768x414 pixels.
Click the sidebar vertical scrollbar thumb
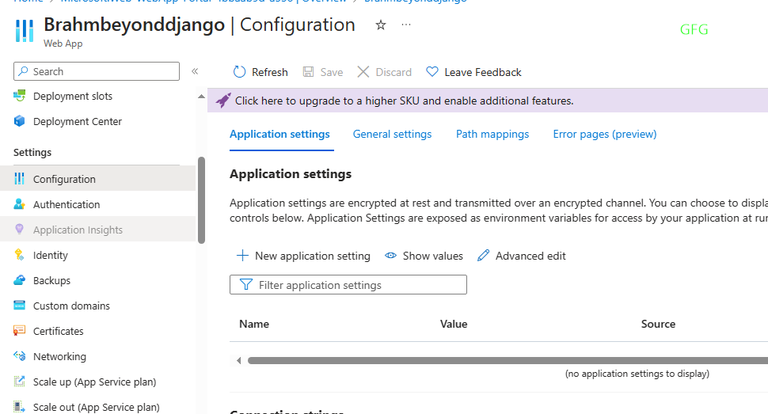201,200
